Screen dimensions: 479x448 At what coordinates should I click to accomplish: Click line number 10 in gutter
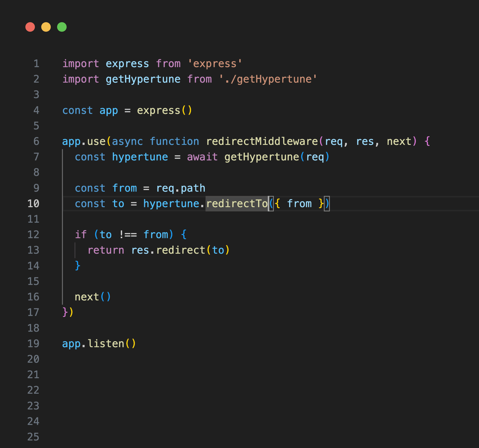33,204
